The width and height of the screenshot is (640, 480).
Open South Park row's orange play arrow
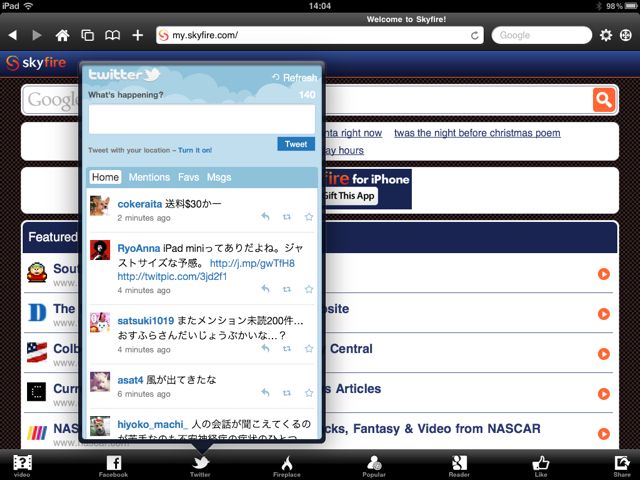click(604, 274)
